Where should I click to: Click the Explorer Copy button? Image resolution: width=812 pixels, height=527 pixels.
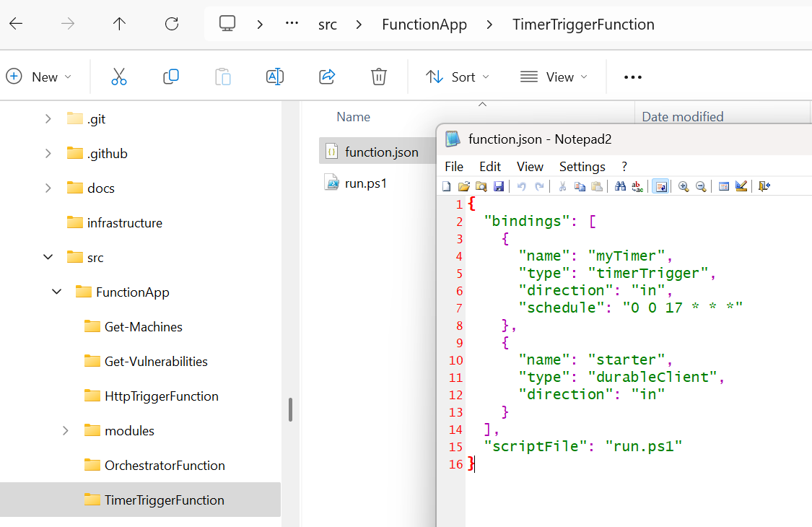[171, 77]
